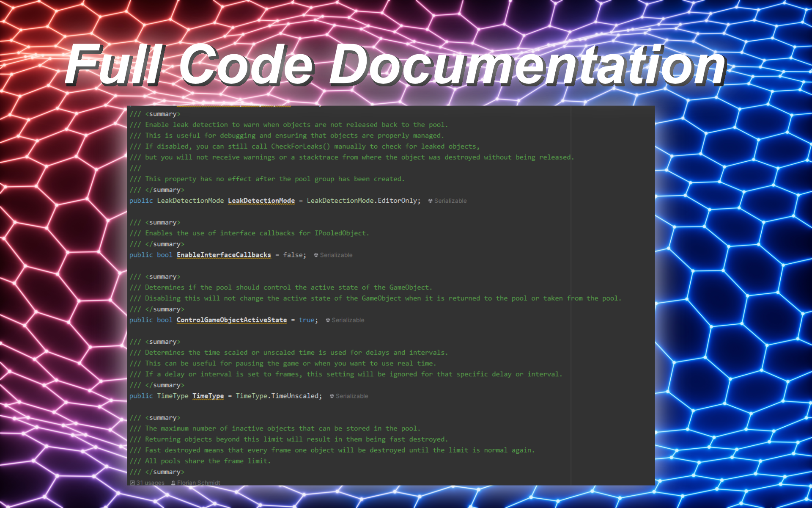Click the Serializable icon beside TimeType
This screenshot has width=812, height=508.
tap(332, 396)
